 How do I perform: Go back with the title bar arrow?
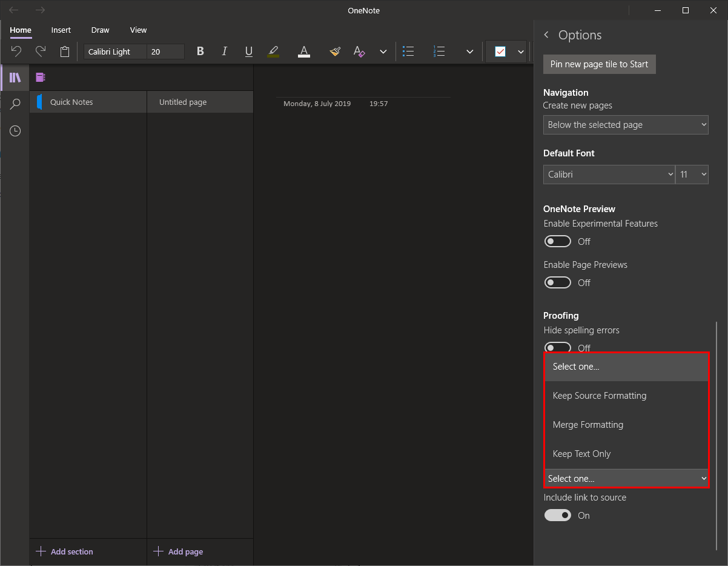pyautogui.click(x=13, y=10)
